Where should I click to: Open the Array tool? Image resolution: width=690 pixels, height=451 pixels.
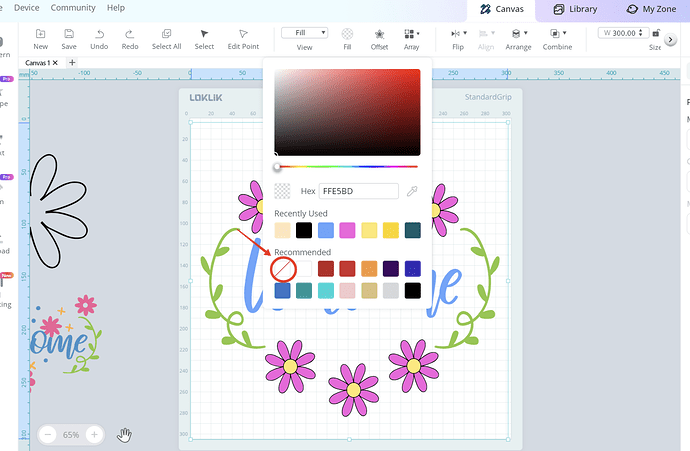click(x=409, y=34)
